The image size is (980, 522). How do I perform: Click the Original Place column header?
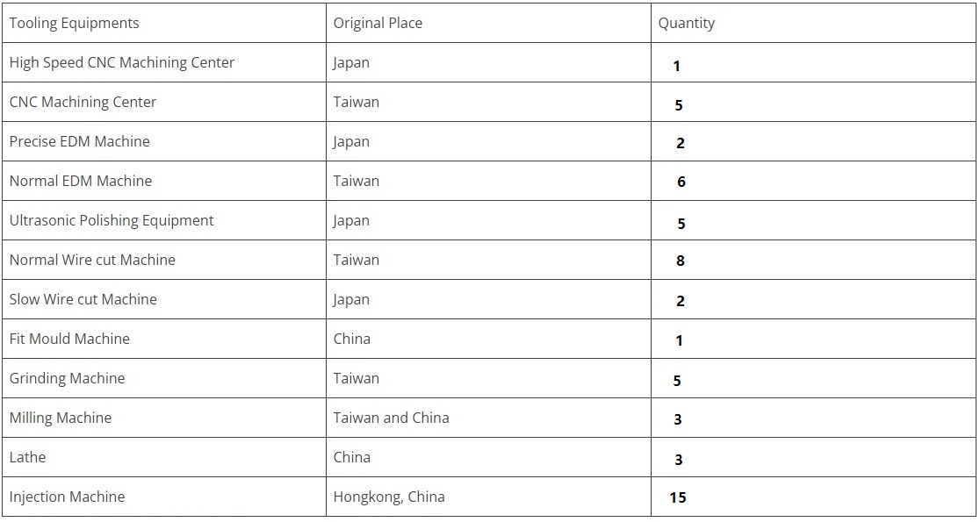point(378,24)
